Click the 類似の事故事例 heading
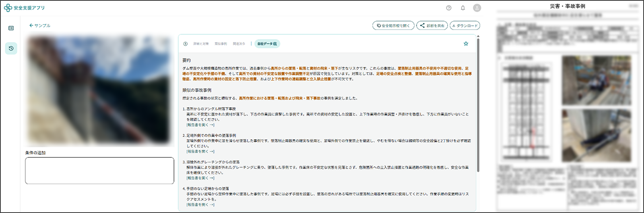 197,90
